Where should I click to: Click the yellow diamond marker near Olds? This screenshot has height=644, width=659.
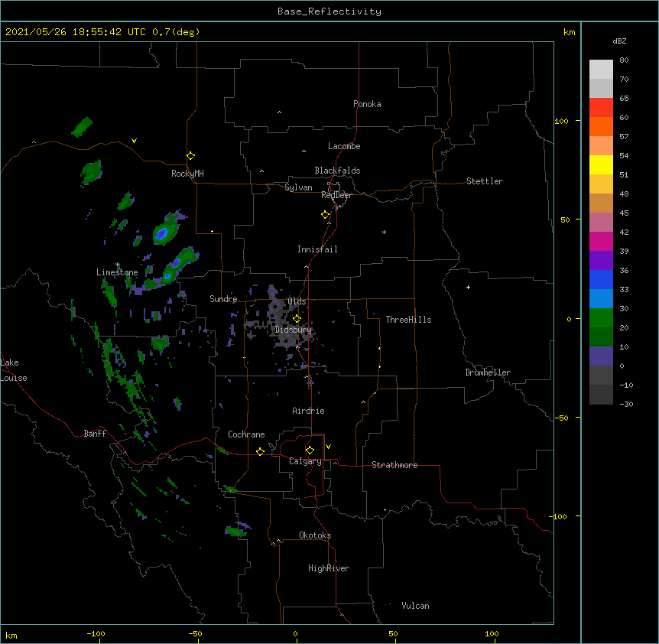pyautogui.click(x=297, y=319)
